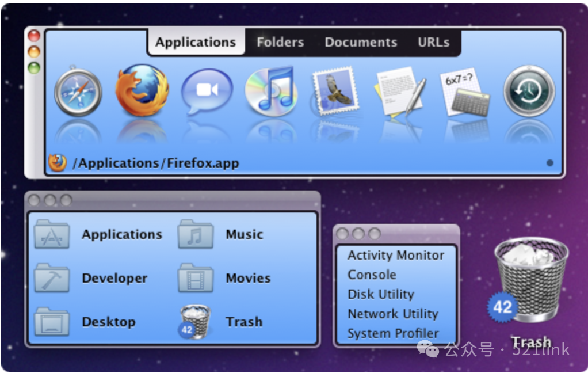Switch to the Applications tab

(x=196, y=43)
